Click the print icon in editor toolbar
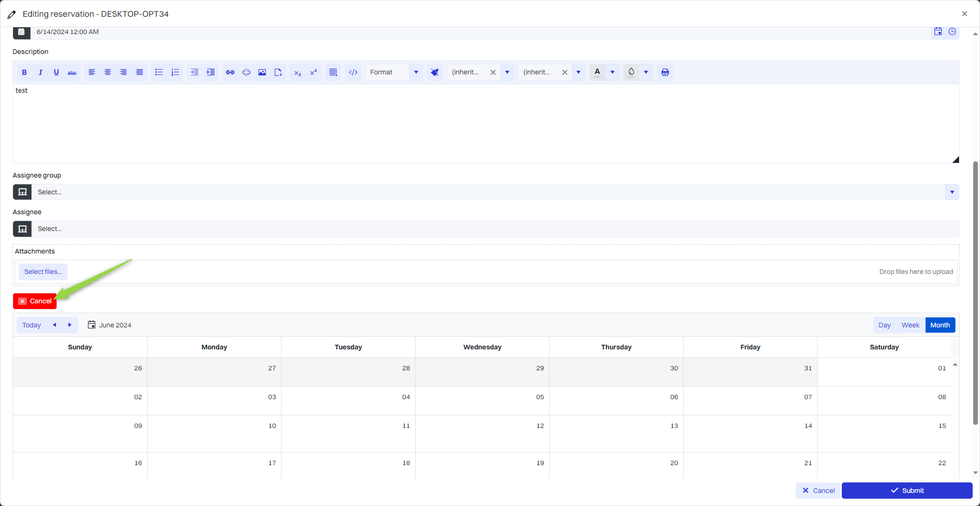980x506 pixels. click(x=665, y=72)
